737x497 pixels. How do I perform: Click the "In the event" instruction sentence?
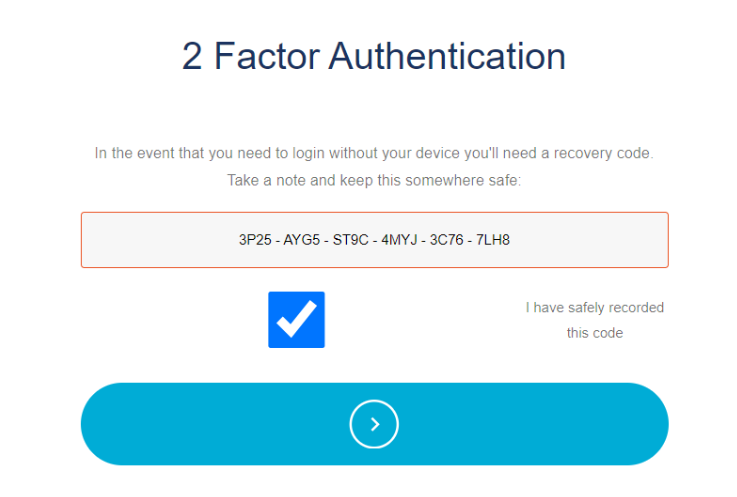pos(374,154)
